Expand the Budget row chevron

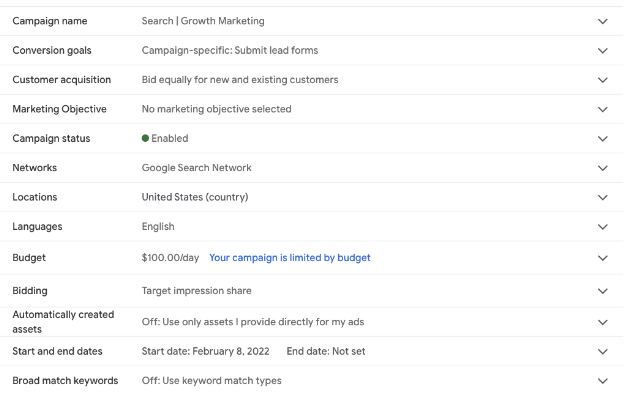pyautogui.click(x=602, y=258)
